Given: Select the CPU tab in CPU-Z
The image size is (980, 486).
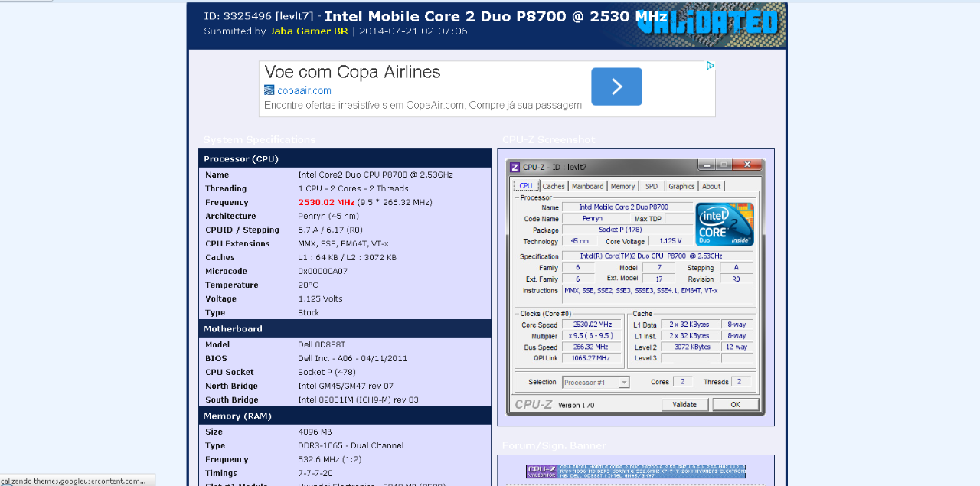Looking at the screenshot, I should pos(525,186).
